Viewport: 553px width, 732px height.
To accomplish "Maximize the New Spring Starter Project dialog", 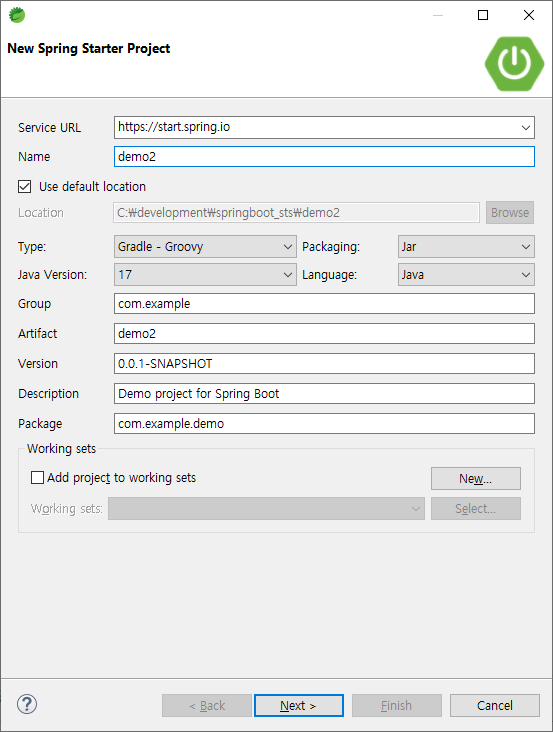I will [x=483, y=15].
